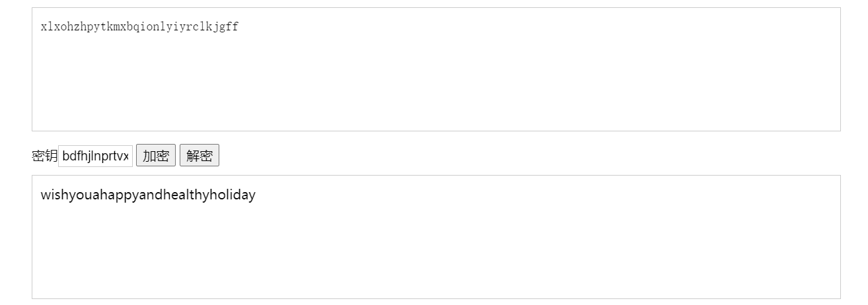868x305 pixels.
Task: Place cursor at start of the ciphertext string
Action: [x=41, y=27]
